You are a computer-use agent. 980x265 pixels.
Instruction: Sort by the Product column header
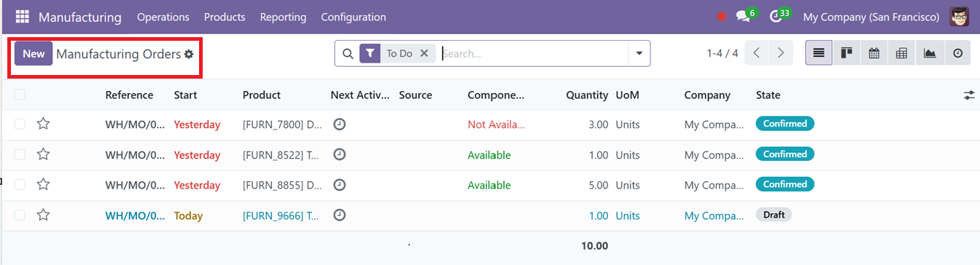pyautogui.click(x=262, y=95)
